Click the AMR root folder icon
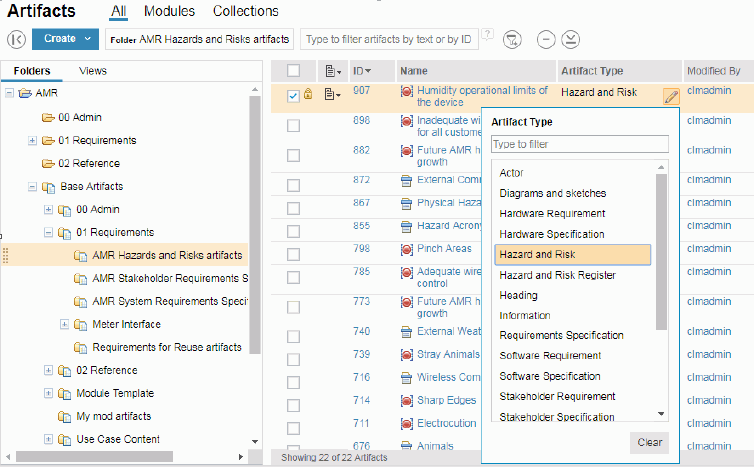This screenshot has width=754, height=467. coord(25,93)
